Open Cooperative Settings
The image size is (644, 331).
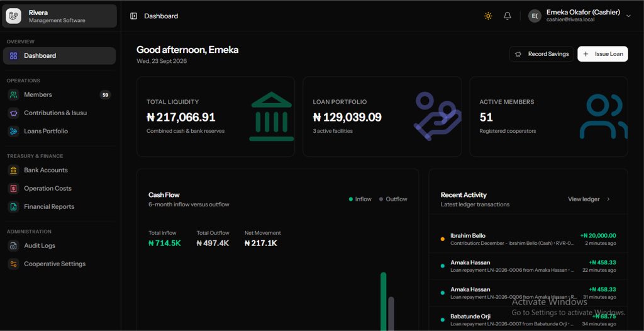click(59, 264)
